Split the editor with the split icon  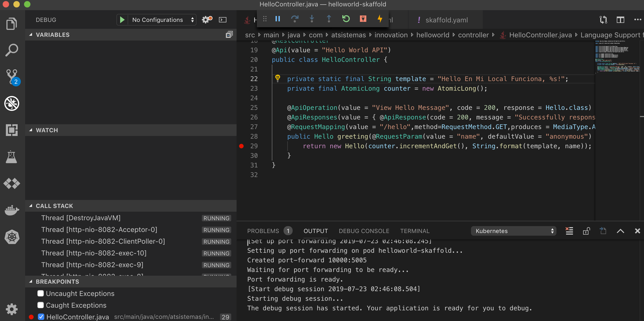click(621, 19)
